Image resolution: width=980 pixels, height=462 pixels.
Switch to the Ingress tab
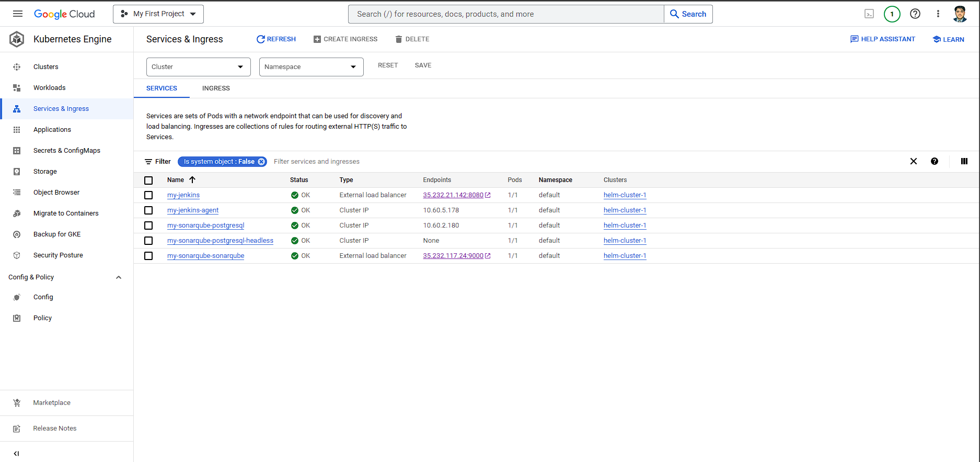[x=216, y=88]
